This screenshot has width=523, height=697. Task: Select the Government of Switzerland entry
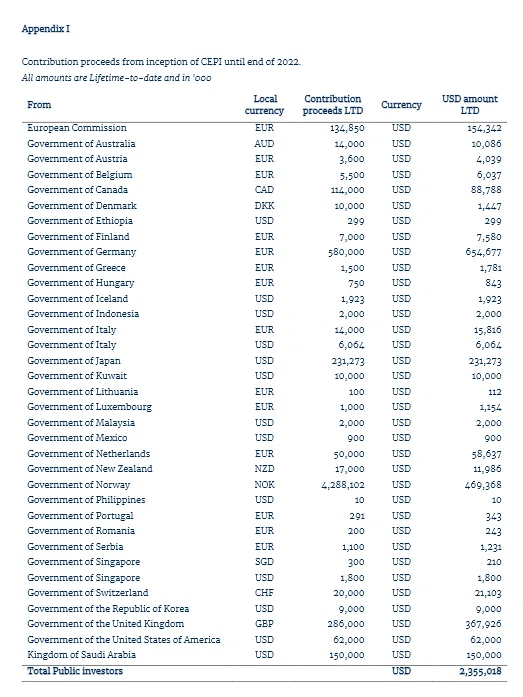point(88,593)
